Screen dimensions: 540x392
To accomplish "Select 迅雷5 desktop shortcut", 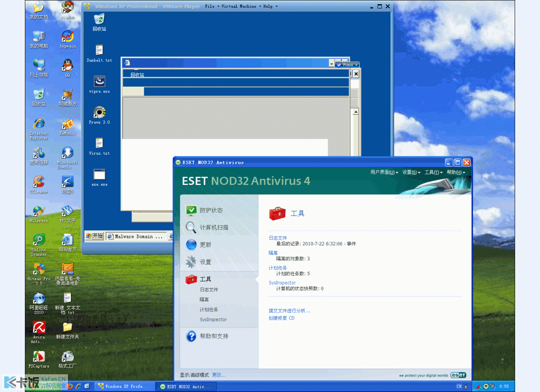I will (x=67, y=185).
